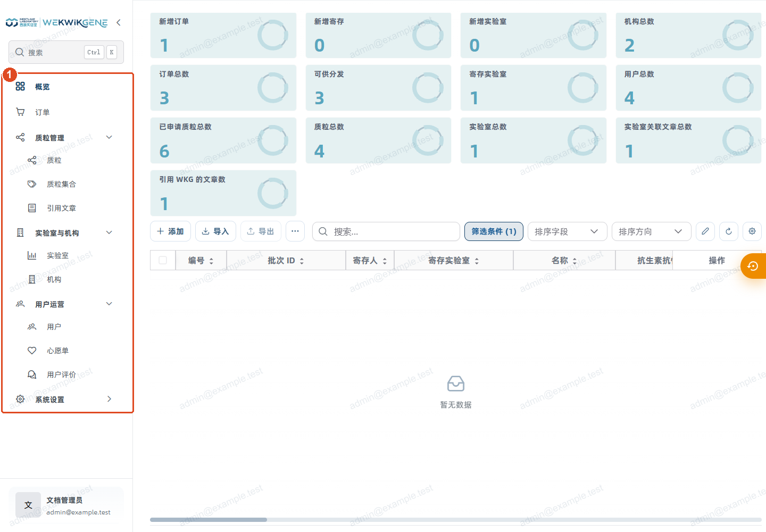Click the 用户 people icon
Image resolution: width=766 pixels, height=532 pixels.
(32, 327)
